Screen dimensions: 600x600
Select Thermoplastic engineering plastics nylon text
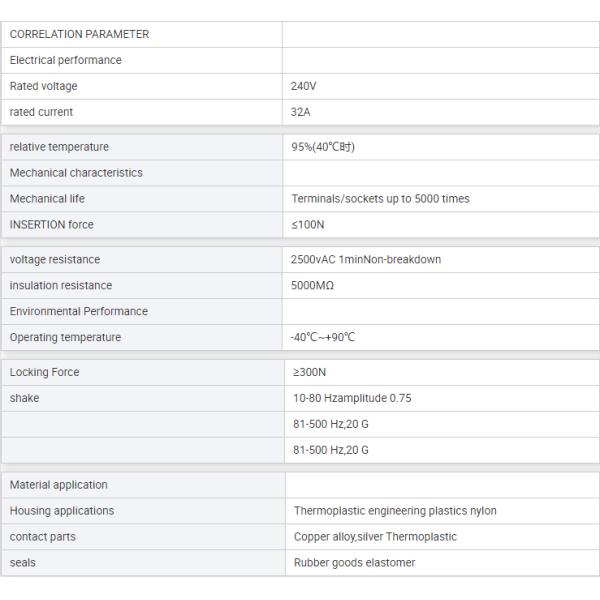click(x=395, y=511)
